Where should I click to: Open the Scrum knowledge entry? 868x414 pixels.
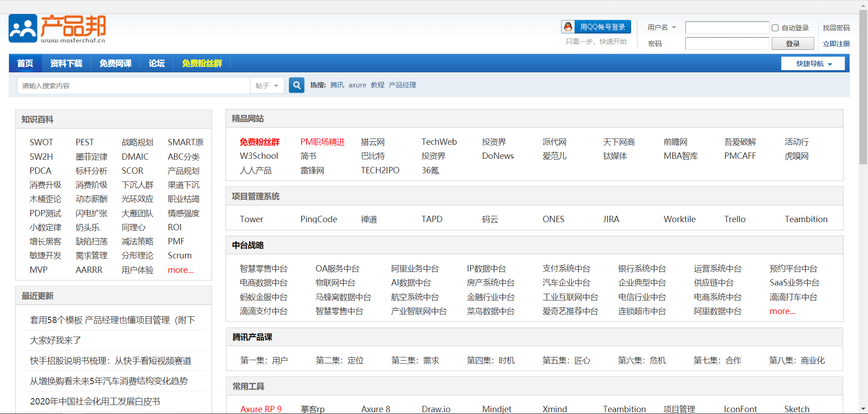click(x=179, y=255)
